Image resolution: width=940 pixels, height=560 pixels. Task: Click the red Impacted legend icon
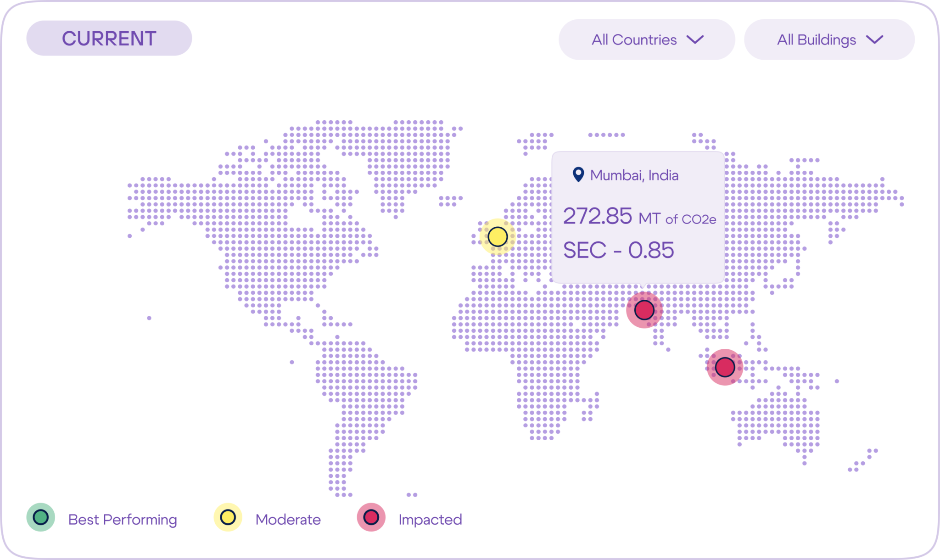pos(371,517)
